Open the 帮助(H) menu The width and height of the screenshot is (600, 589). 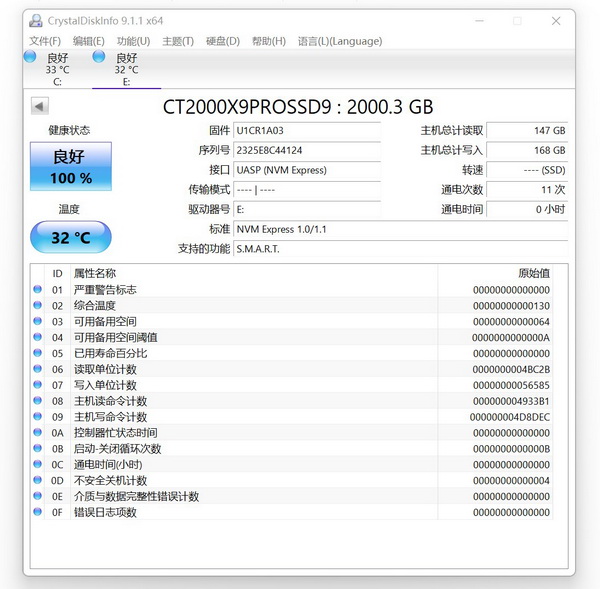coord(269,41)
